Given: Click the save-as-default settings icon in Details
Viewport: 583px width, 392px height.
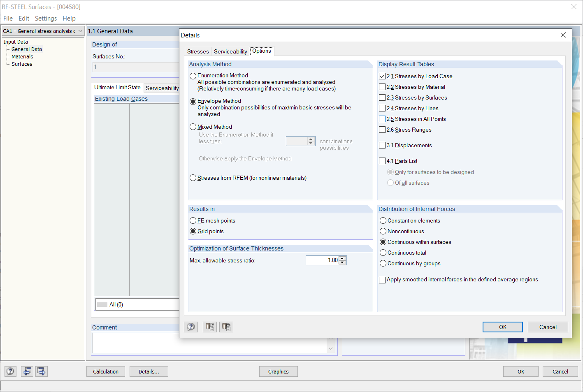Looking at the screenshot, I should (226, 327).
